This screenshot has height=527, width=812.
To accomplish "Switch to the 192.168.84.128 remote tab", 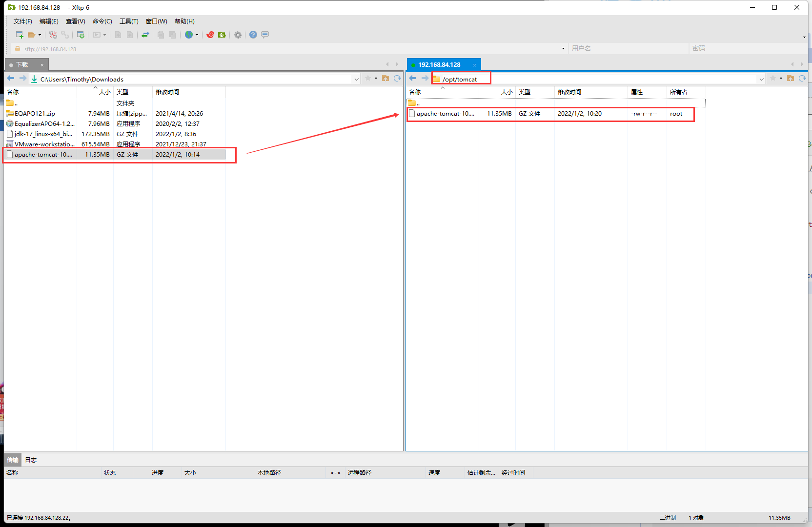I will point(439,65).
